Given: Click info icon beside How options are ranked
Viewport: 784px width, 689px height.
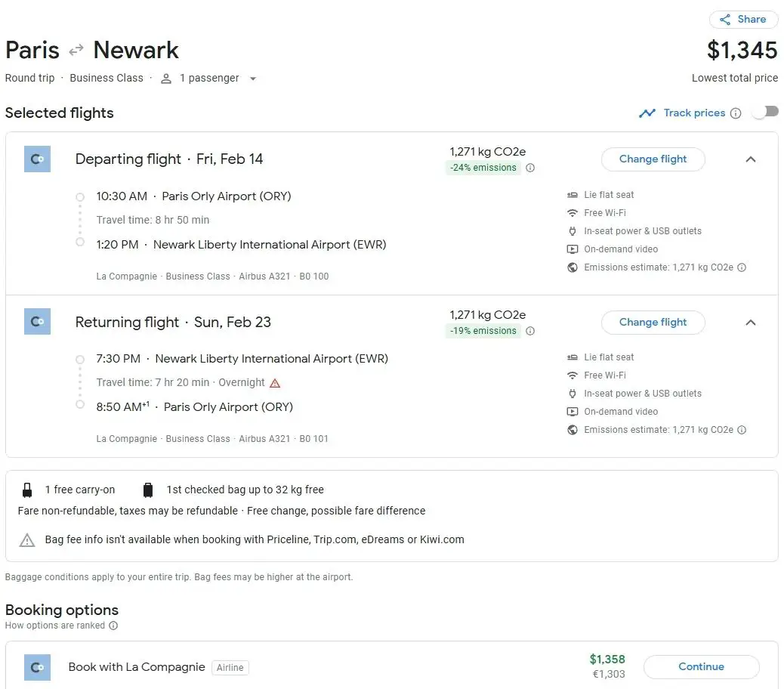Looking at the screenshot, I should tap(113, 626).
